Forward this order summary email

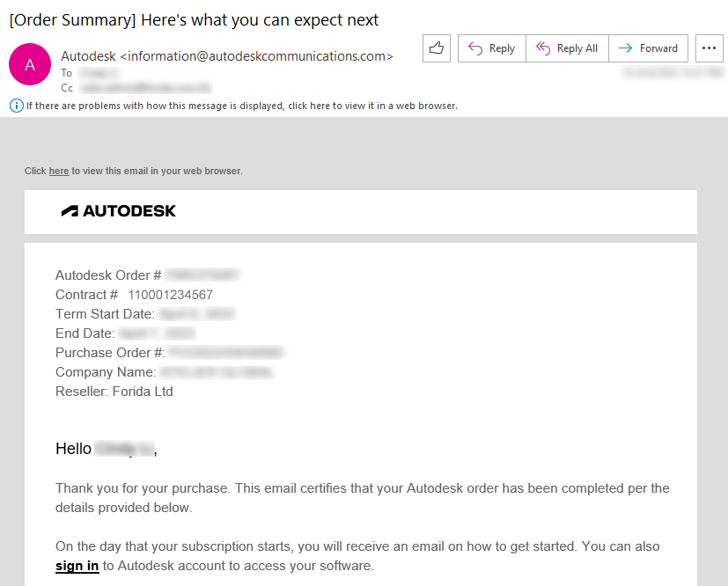tap(648, 48)
